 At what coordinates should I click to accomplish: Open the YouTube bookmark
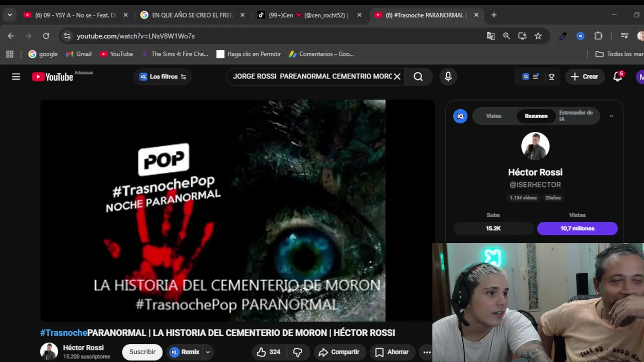[x=116, y=54]
